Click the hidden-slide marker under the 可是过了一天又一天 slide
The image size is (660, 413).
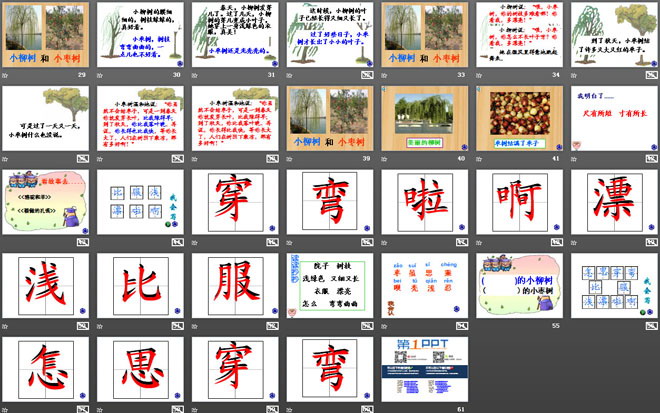[82, 159]
